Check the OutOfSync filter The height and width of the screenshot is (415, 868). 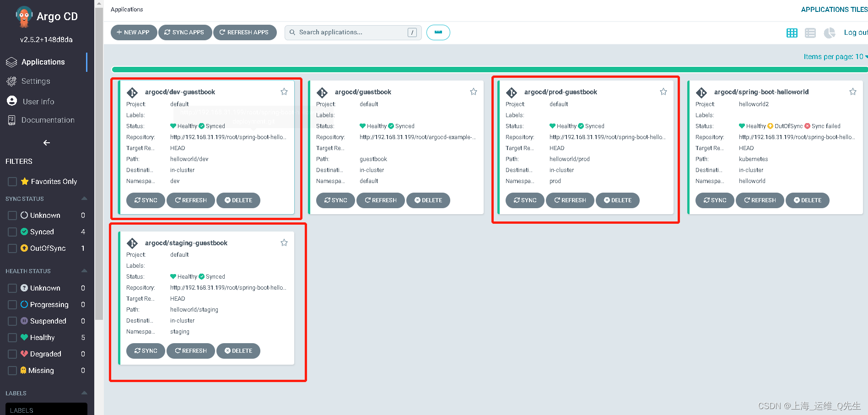12,248
